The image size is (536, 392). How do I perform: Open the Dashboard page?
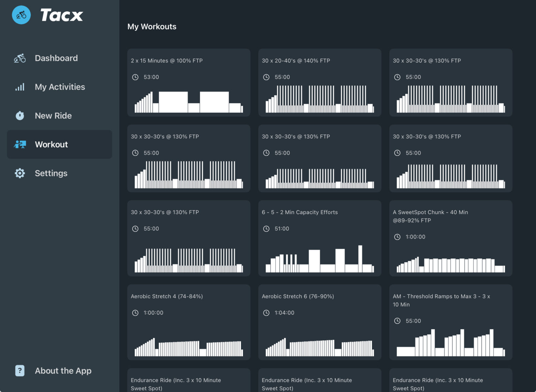(x=56, y=58)
